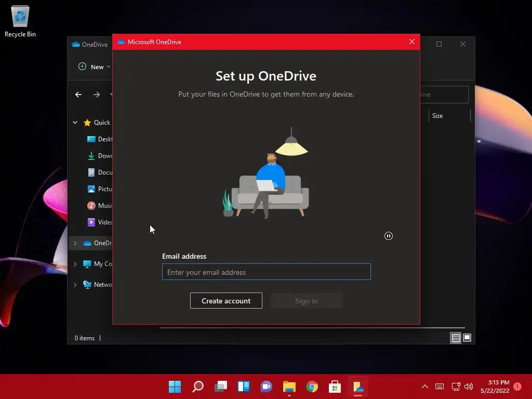This screenshot has width=532, height=399.
Task: Select Quick access star icon in sidebar
Action: (87, 123)
